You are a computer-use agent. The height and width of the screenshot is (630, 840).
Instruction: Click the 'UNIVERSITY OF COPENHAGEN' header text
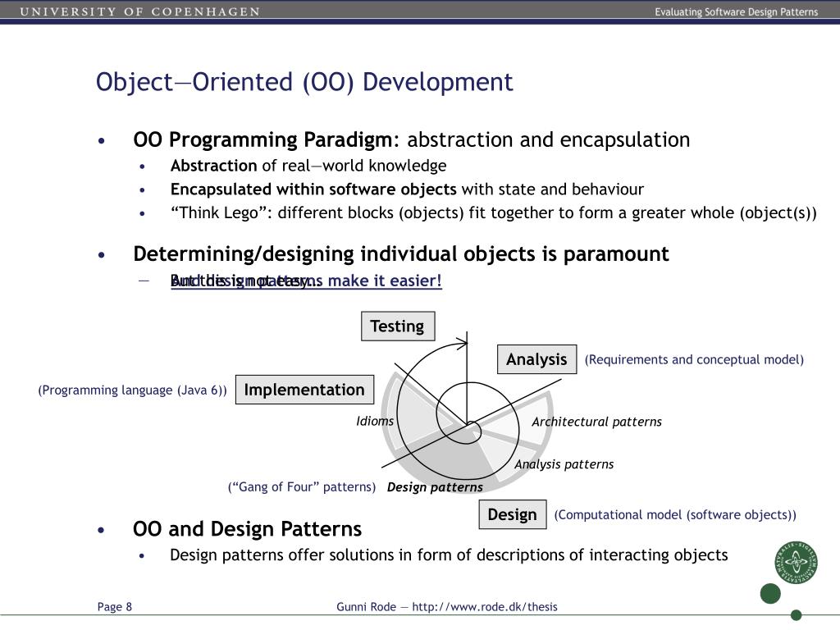pos(139,11)
